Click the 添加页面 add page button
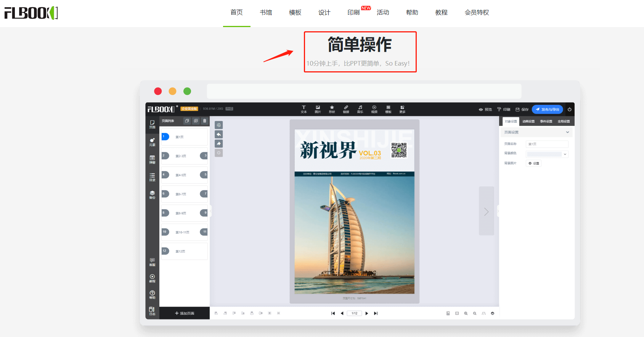Screen dimensions: 644x337 185,313
